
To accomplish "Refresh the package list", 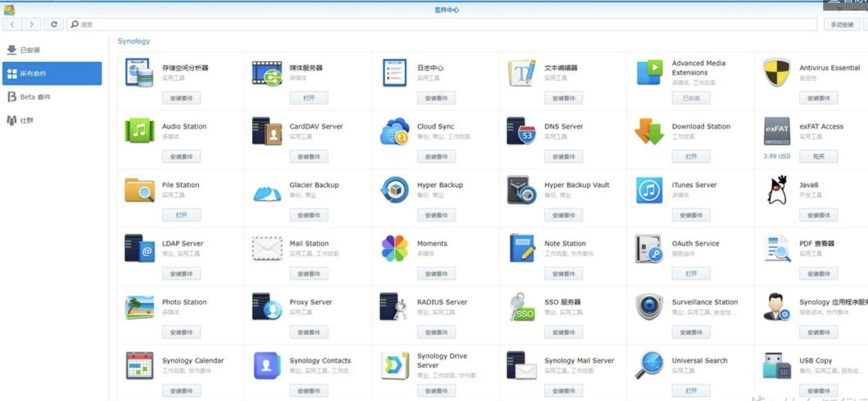I will point(54,24).
